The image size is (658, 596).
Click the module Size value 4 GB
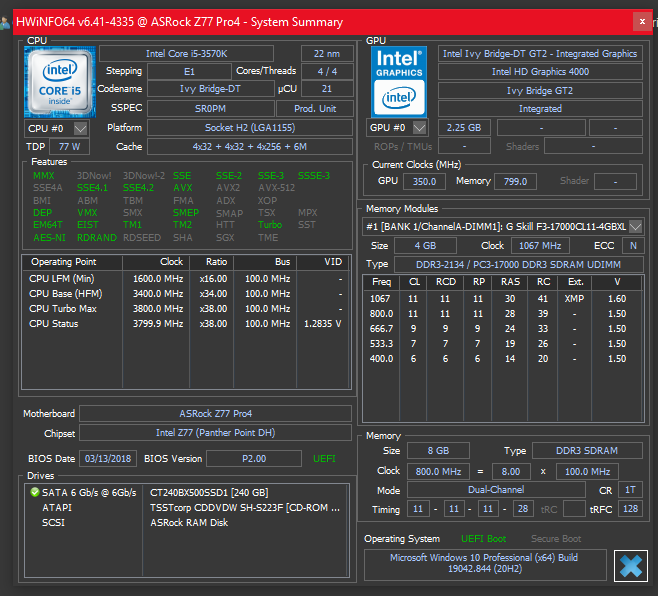[425, 246]
